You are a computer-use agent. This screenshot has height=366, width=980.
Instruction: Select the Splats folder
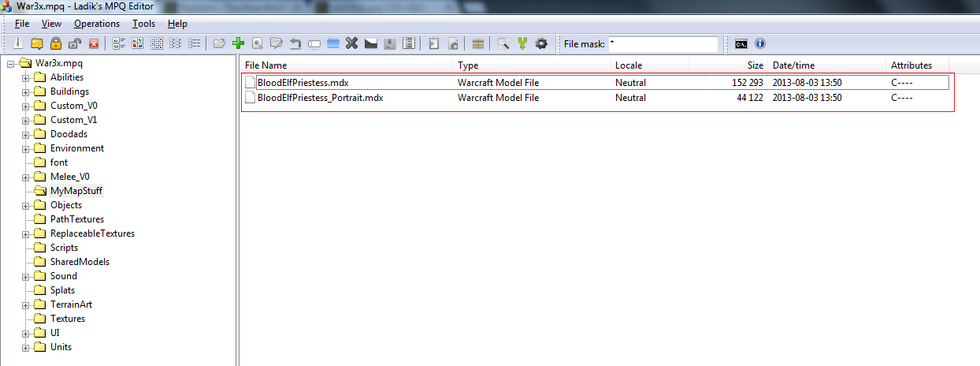coord(62,290)
